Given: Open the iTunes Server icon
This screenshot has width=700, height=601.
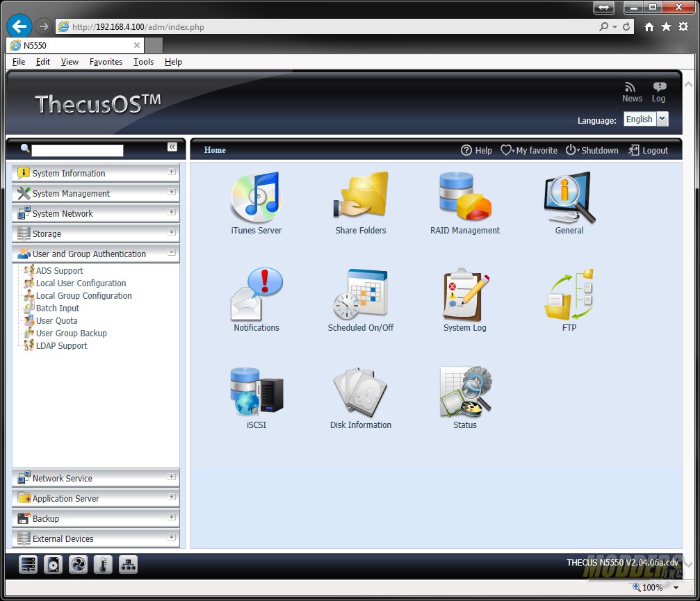Looking at the screenshot, I should click(257, 197).
